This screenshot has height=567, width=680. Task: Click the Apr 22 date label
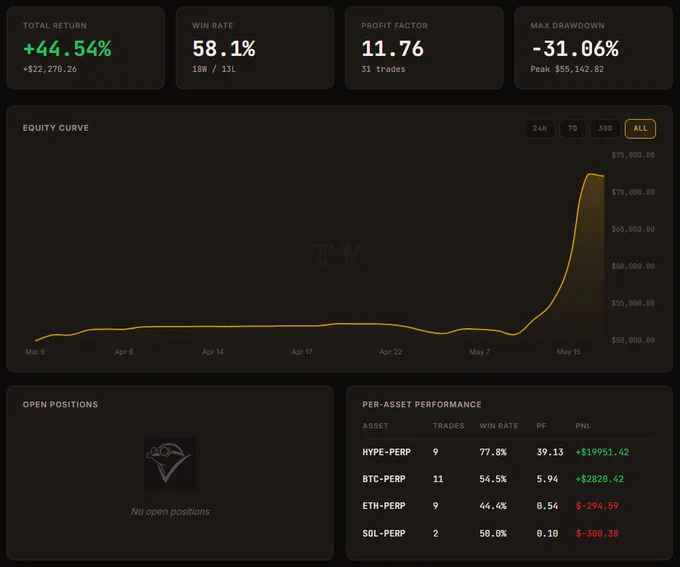[x=390, y=352]
